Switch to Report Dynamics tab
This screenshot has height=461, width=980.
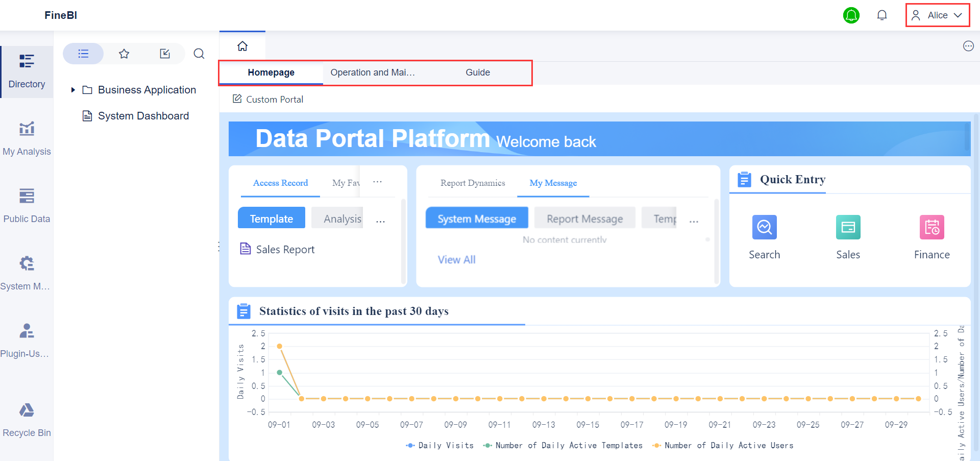tap(473, 183)
